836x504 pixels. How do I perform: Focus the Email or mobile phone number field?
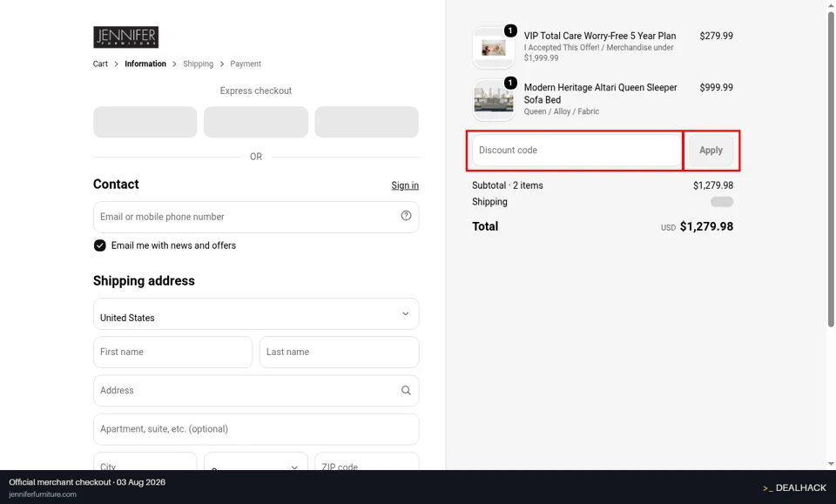click(256, 217)
